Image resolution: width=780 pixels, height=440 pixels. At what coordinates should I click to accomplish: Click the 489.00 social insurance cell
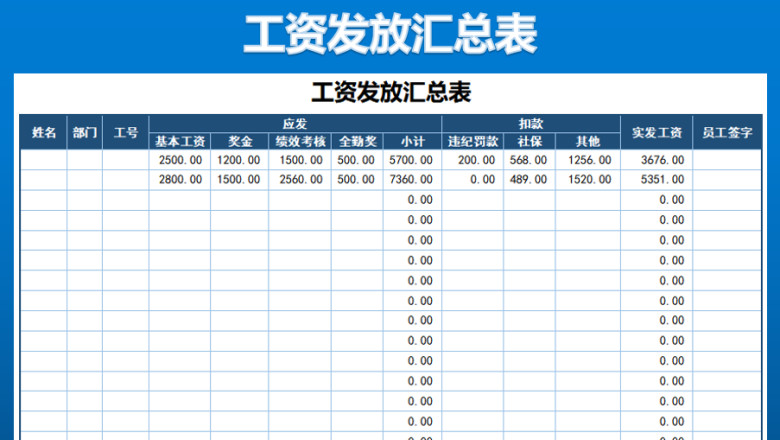pyautogui.click(x=529, y=179)
